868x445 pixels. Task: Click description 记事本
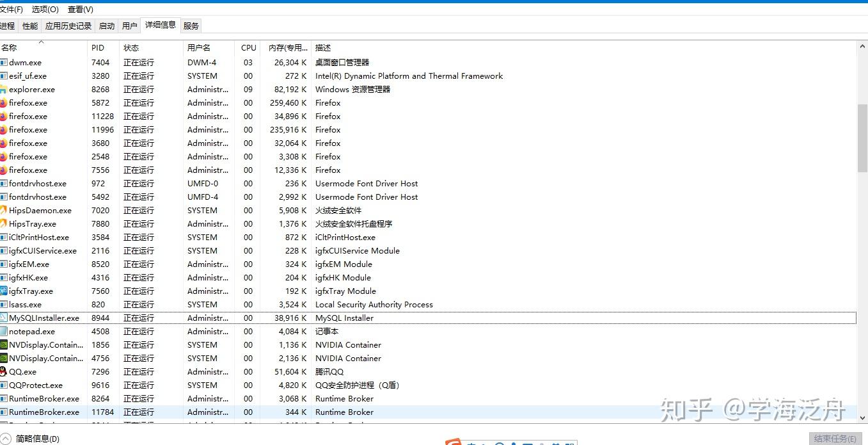tap(327, 331)
